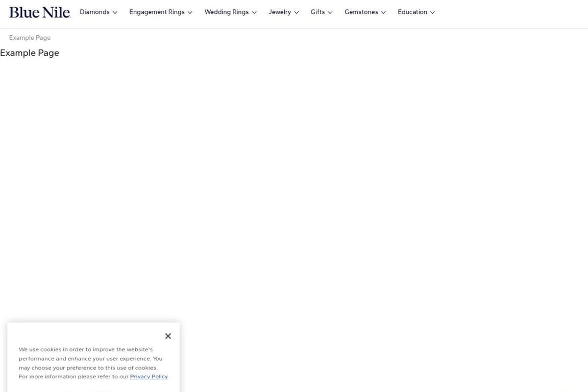Click the text starting 'We use cookies in order'
Screen dimensions: 588x392
pyautogui.click(x=93, y=363)
